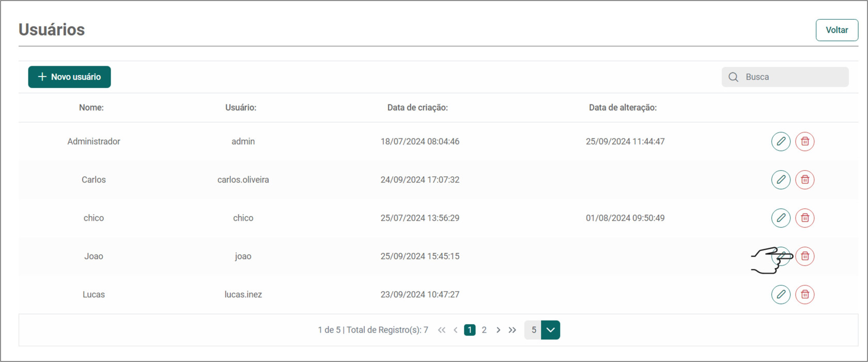Open the edit pencil for Joao
The width and height of the screenshot is (868, 362).
click(x=782, y=256)
